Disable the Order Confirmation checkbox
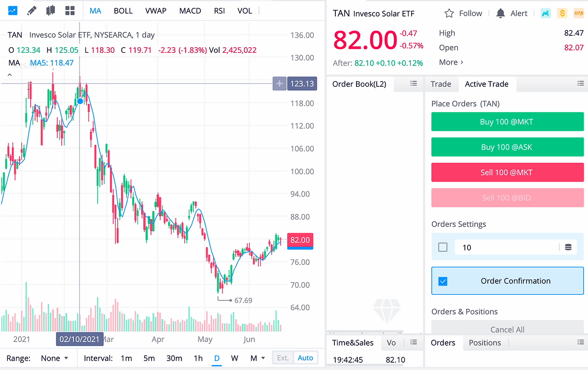This screenshot has height=370, width=588. click(x=443, y=281)
